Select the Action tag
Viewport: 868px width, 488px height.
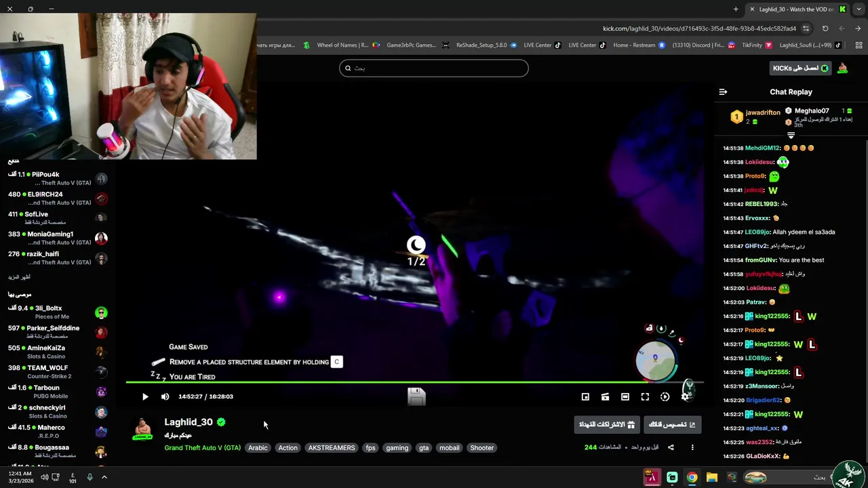(x=288, y=448)
